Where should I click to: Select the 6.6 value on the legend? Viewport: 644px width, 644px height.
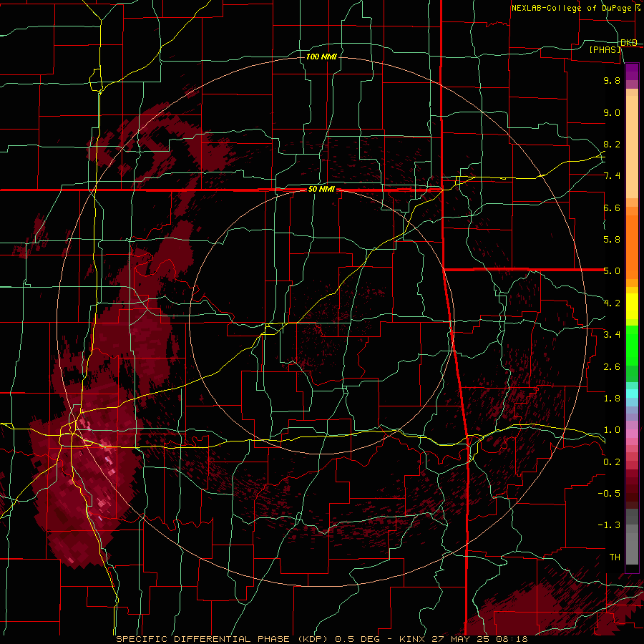click(612, 208)
